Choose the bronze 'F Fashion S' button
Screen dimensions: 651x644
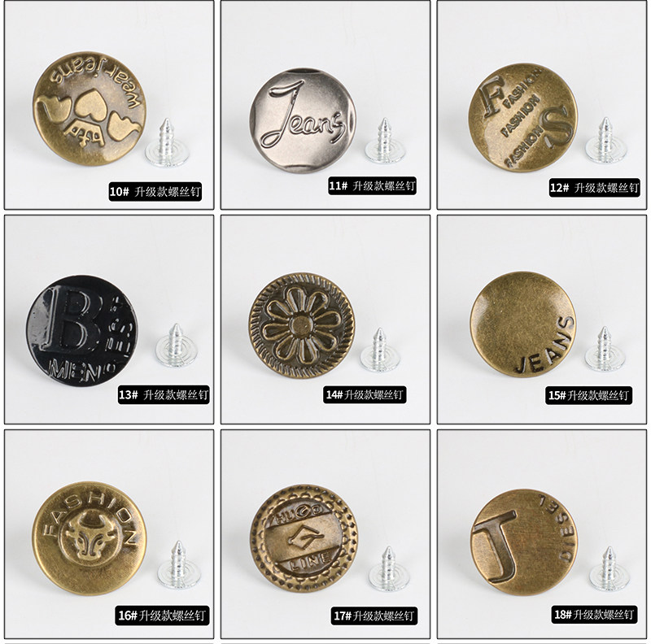pyautogui.click(x=522, y=117)
